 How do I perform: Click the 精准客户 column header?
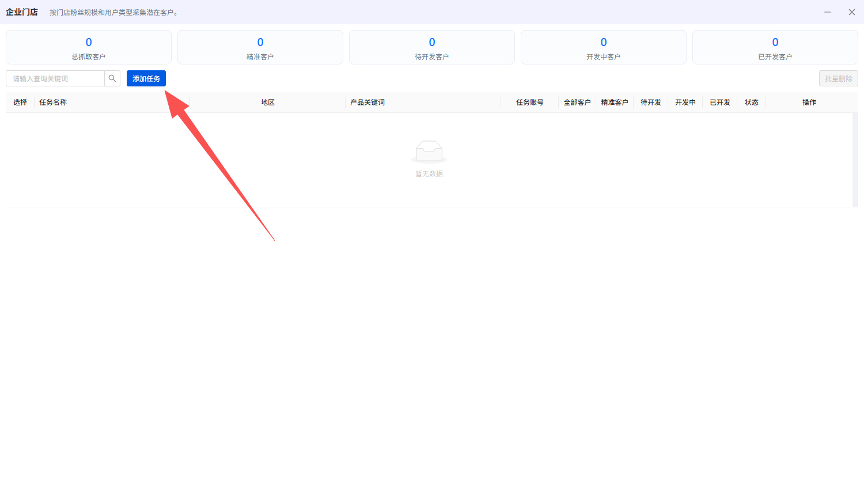click(615, 103)
